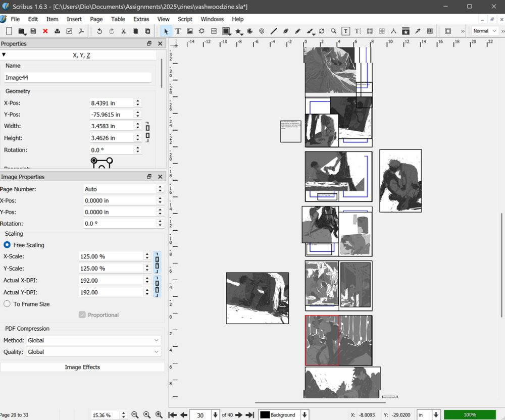
Task: Click the Preflight Verifier icon
Action: click(x=69, y=31)
